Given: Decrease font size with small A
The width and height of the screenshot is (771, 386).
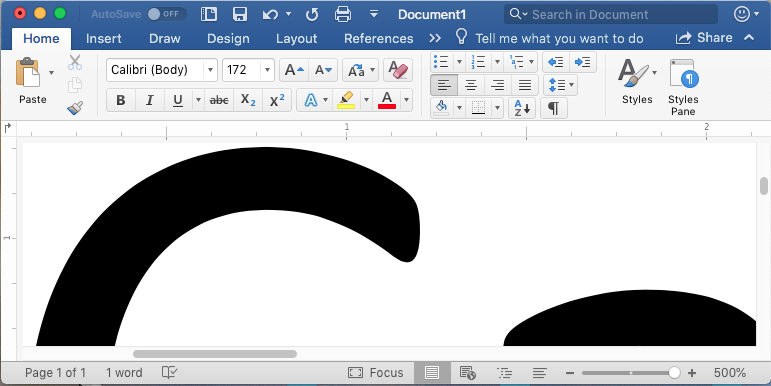Looking at the screenshot, I should pos(323,70).
